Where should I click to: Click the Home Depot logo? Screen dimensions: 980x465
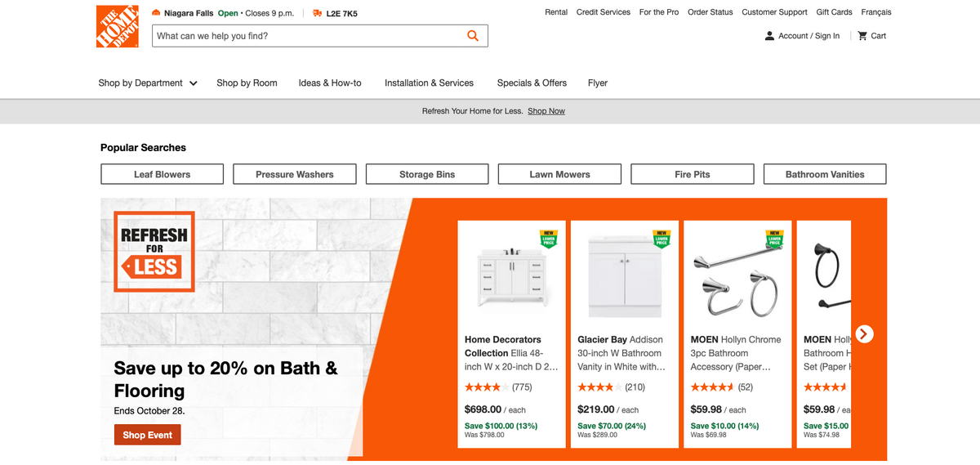coord(117,26)
